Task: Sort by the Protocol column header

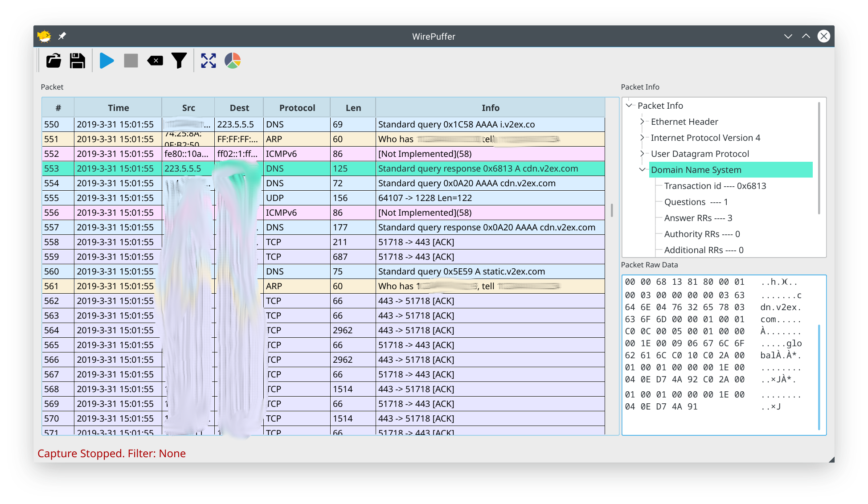Action: point(297,108)
